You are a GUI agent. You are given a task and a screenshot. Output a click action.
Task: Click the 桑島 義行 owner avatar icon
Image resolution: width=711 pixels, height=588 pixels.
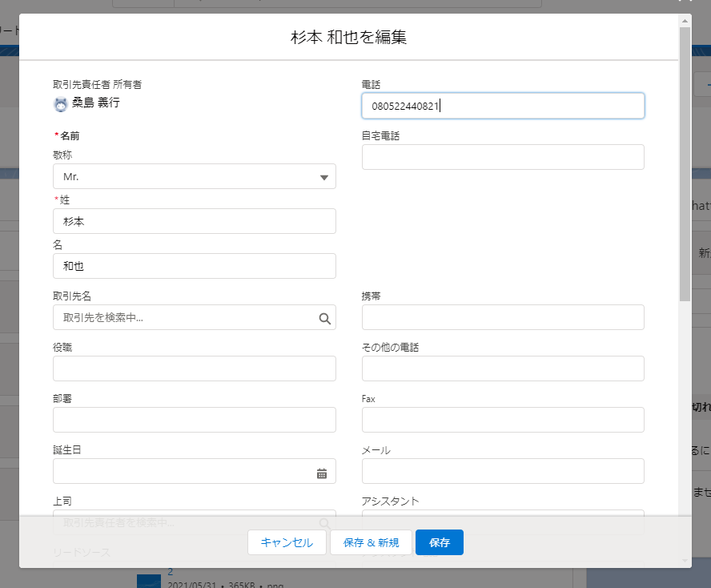(60, 103)
